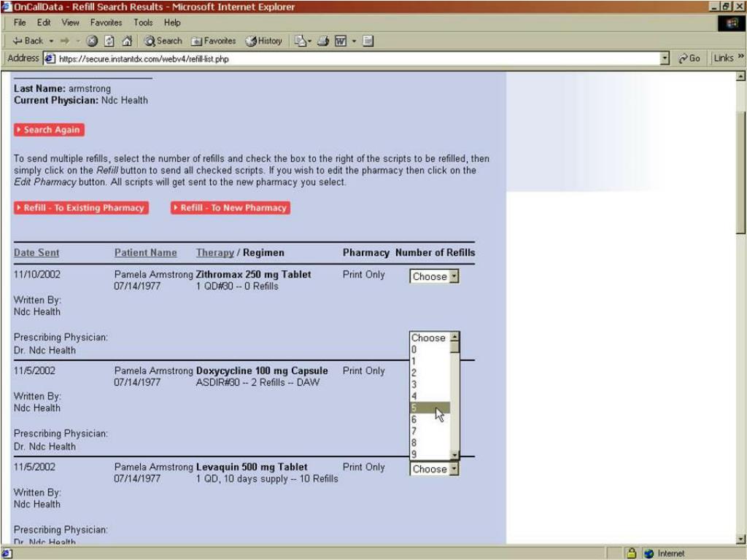Open the View menu
Viewport: 747px width, 560px height.
(70, 23)
